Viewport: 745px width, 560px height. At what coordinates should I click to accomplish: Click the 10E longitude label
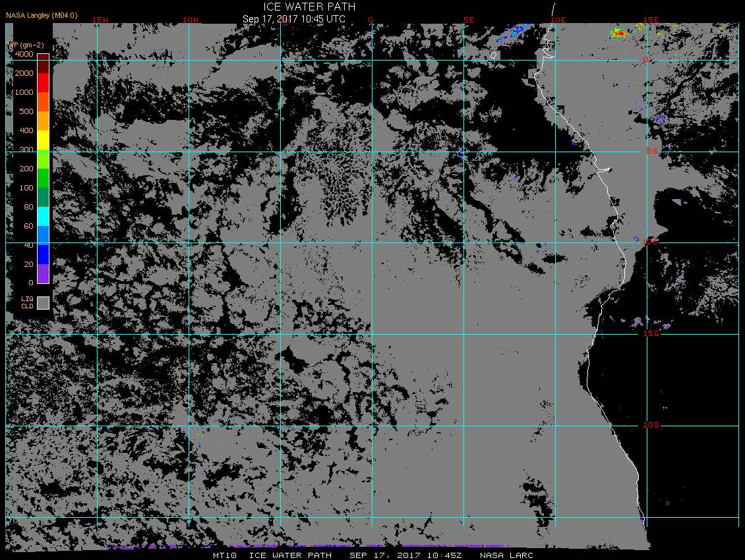tap(558, 20)
